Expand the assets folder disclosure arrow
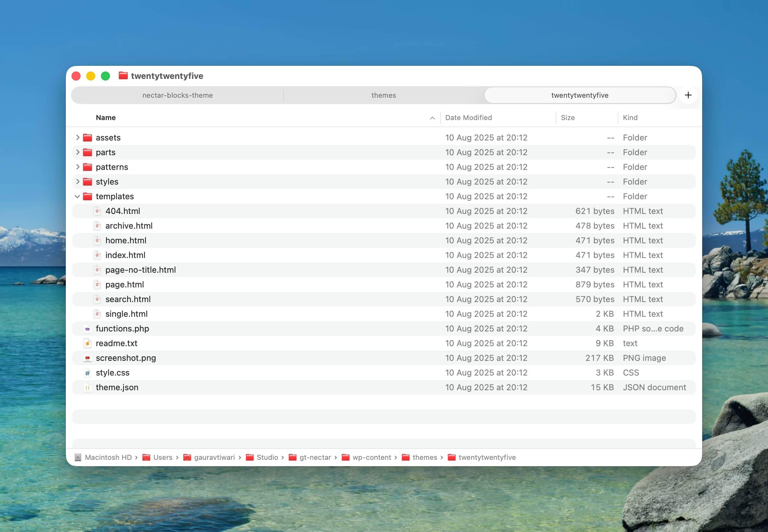This screenshot has width=768, height=532. tap(77, 137)
